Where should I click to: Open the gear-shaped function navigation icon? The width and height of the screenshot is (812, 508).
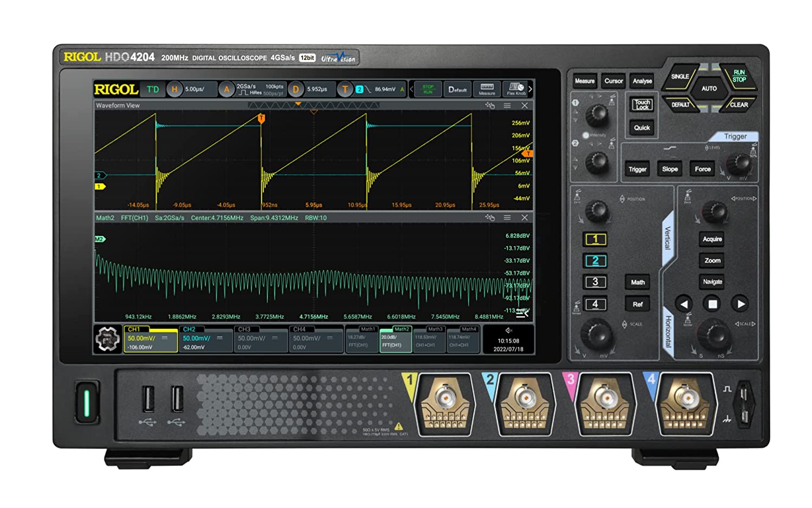pos(107,340)
